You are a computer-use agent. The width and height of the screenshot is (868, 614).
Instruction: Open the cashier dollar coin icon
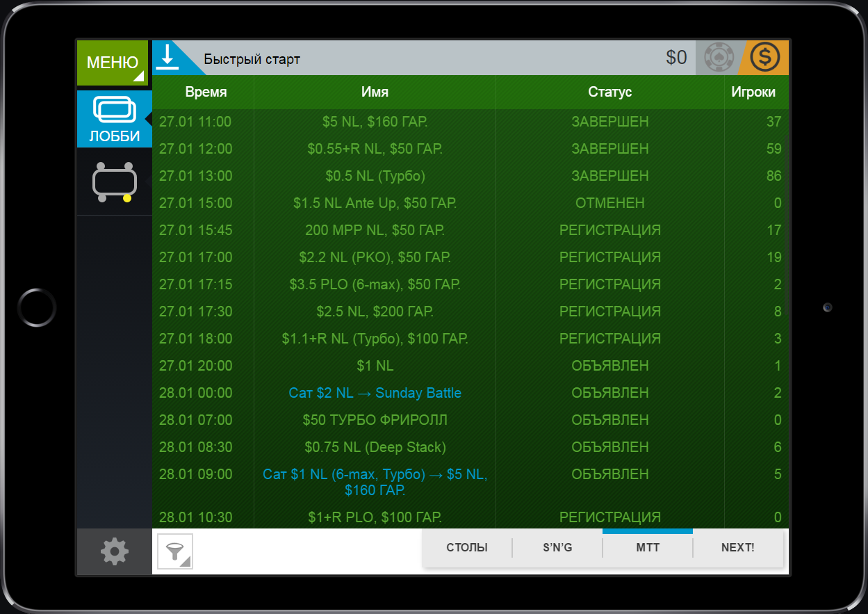coord(764,58)
